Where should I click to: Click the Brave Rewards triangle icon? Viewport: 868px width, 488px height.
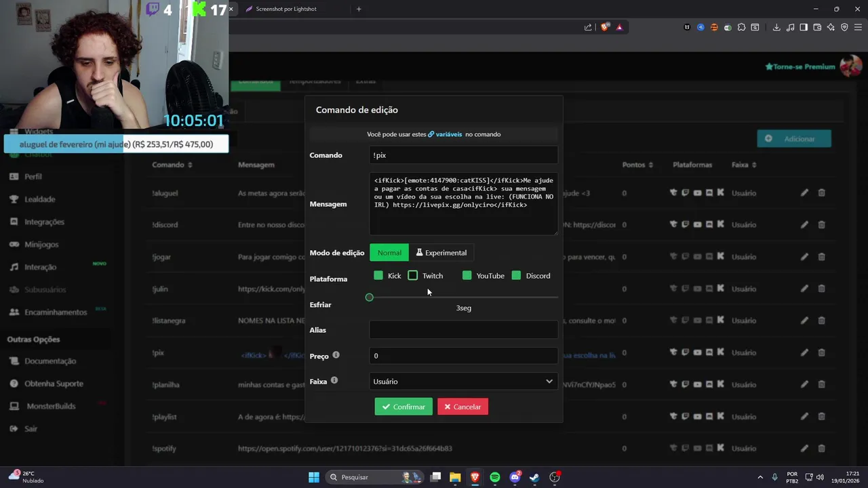(619, 27)
